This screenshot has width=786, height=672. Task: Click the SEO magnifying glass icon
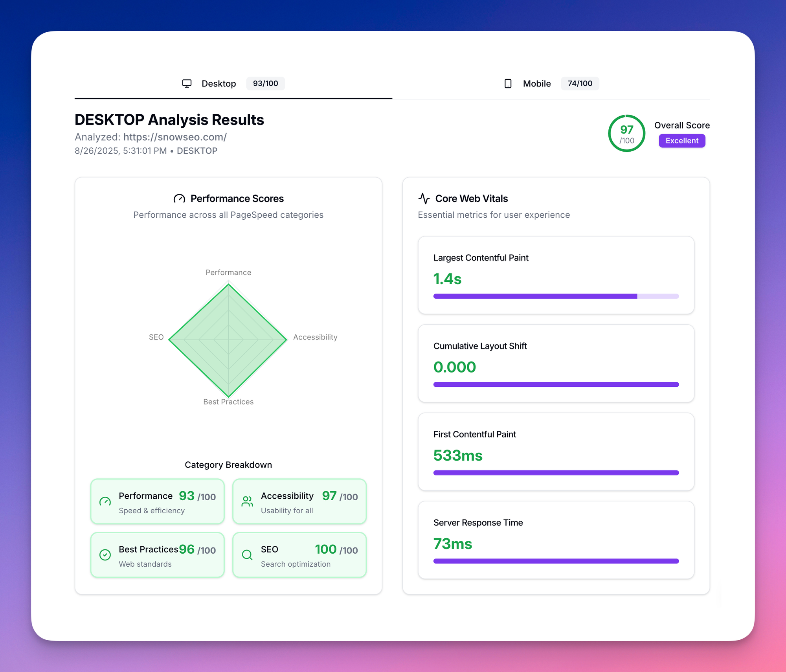click(x=247, y=555)
